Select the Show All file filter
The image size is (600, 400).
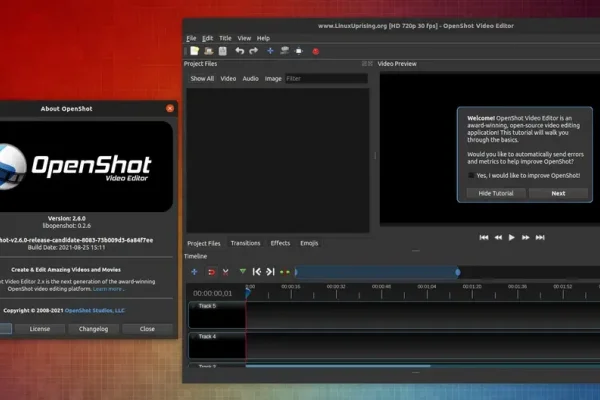(x=202, y=78)
